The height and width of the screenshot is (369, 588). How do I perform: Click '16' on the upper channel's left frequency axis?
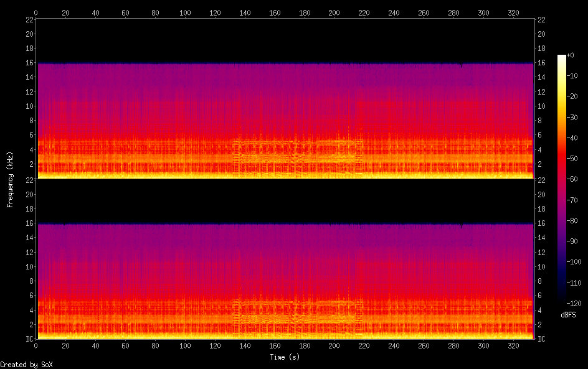point(30,63)
